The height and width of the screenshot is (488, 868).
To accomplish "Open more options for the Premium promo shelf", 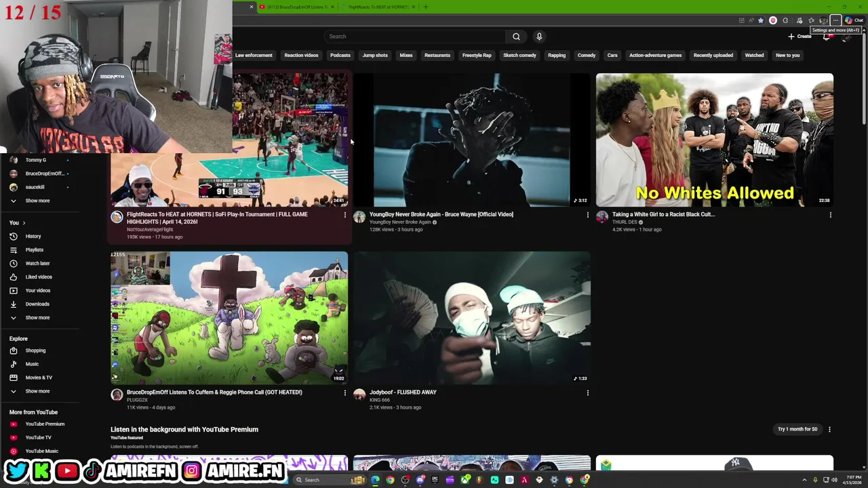I will (829, 429).
